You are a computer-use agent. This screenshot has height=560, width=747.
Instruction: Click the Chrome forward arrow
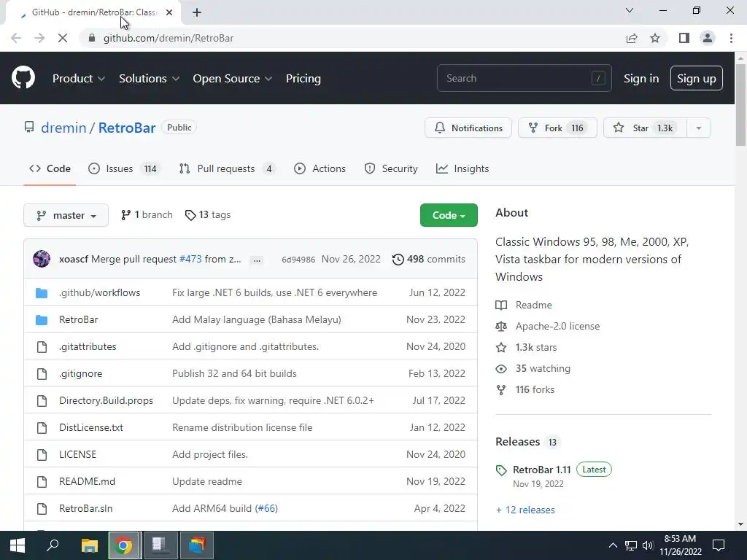[x=39, y=38]
